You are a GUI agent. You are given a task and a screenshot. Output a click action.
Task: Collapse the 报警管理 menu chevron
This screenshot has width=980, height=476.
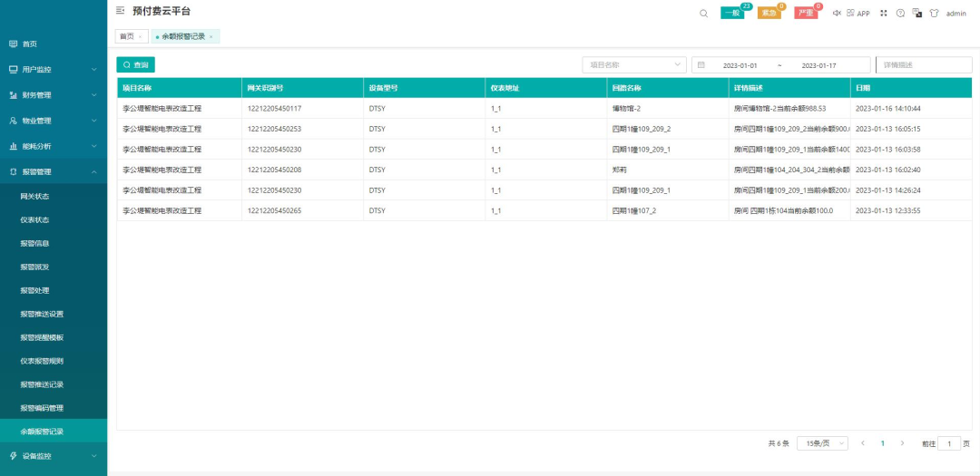click(x=94, y=171)
